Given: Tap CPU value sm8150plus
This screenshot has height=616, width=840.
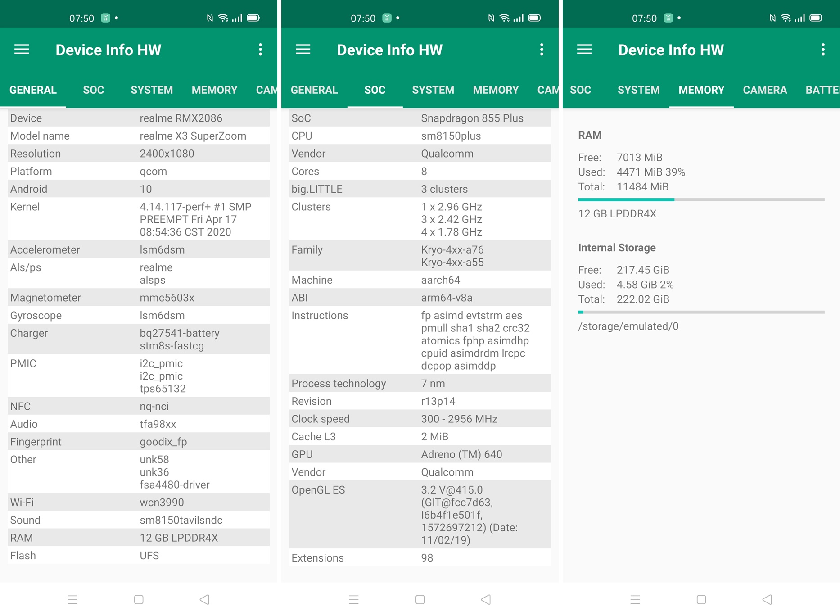Looking at the screenshot, I should point(451,136).
